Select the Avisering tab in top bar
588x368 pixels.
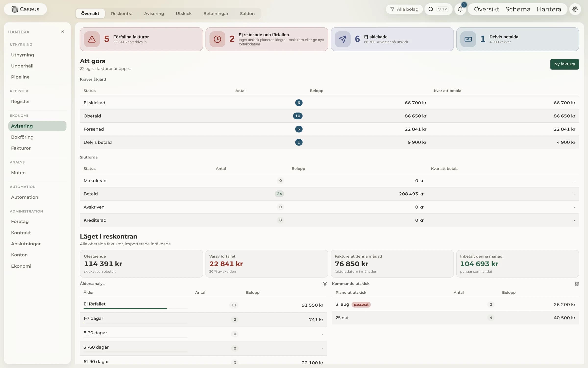click(154, 13)
